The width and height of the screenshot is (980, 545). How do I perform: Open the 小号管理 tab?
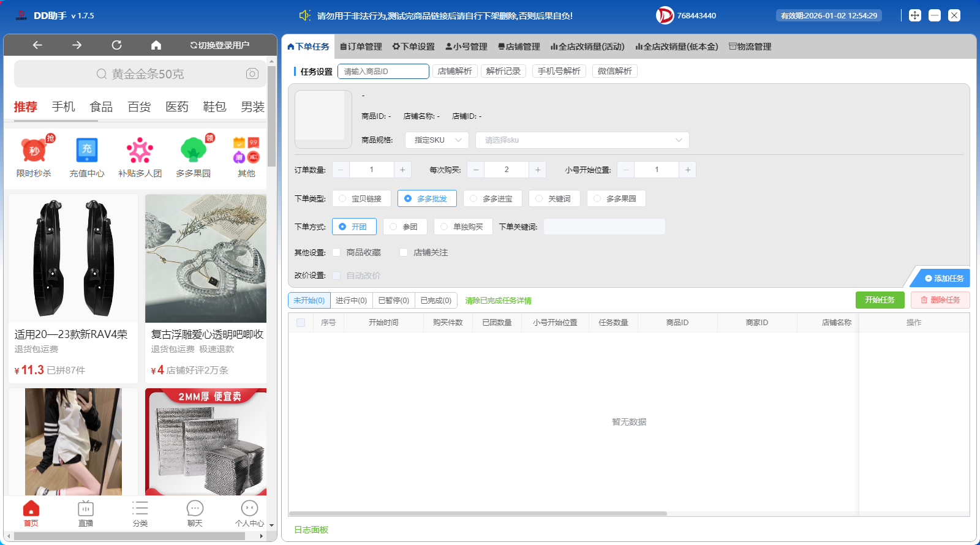tap(467, 47)
